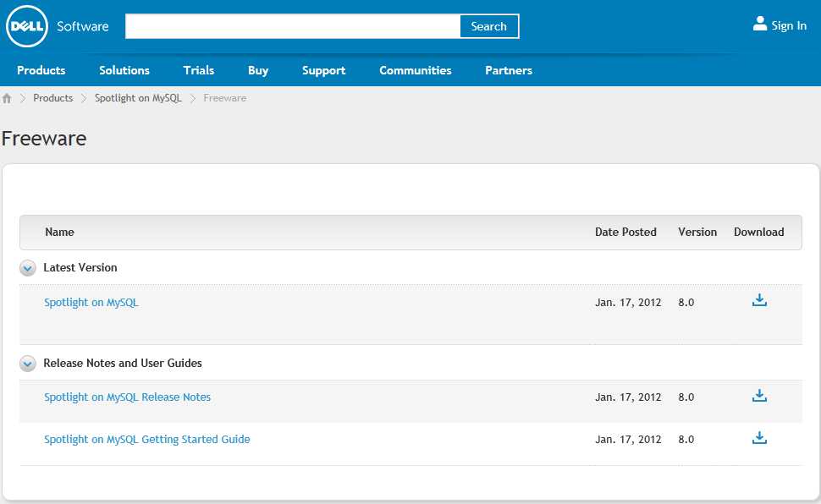Click the Search button
821x504 pixels.
coord(489,26)
